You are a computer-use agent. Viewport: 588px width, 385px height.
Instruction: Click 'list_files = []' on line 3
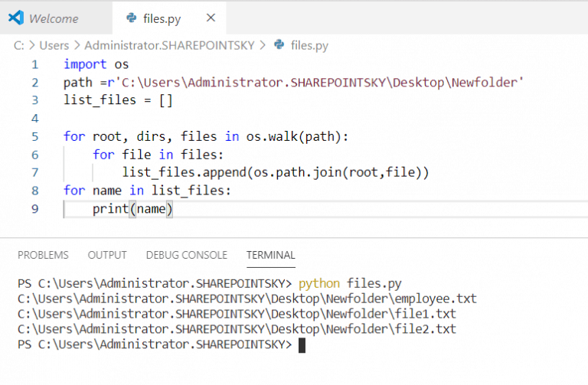pyautogui.click(x=118, y=100)
